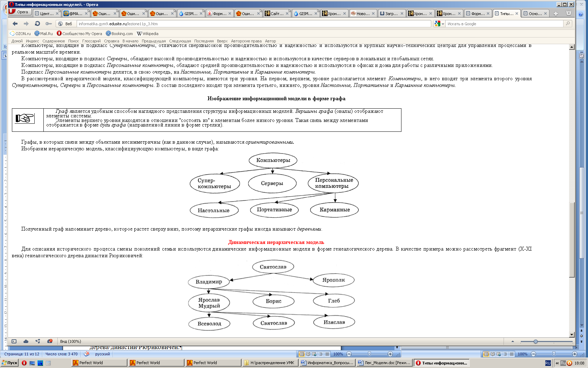The image size is (588, 368).
Task: Open the Booking.com bookmark
Action: 119,34
